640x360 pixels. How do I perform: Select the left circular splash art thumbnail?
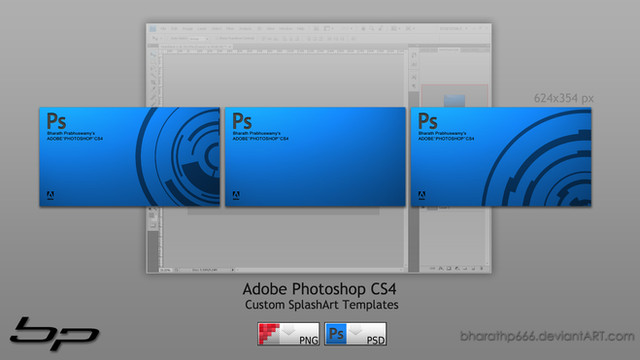(x=129, y=157)
